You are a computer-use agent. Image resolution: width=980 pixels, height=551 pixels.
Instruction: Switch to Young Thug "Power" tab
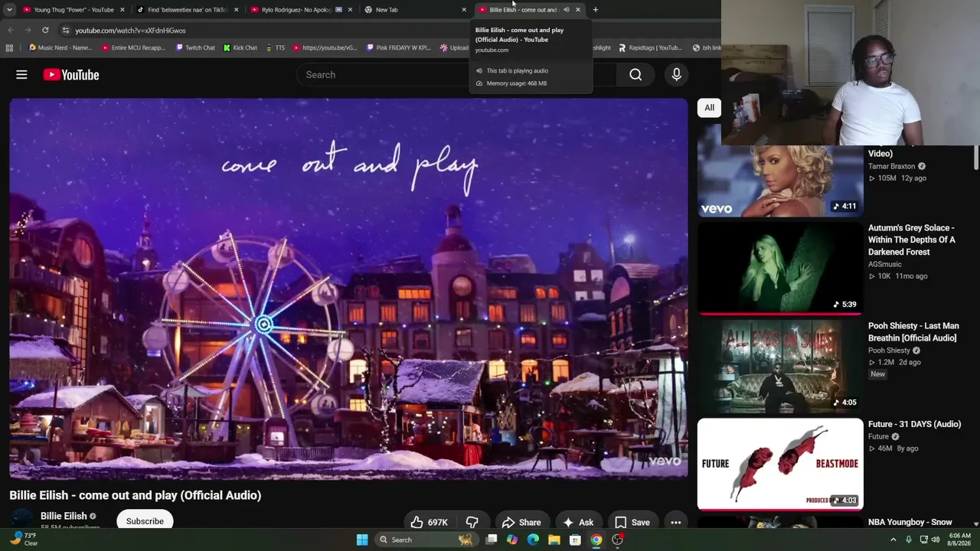click(70, 10)
